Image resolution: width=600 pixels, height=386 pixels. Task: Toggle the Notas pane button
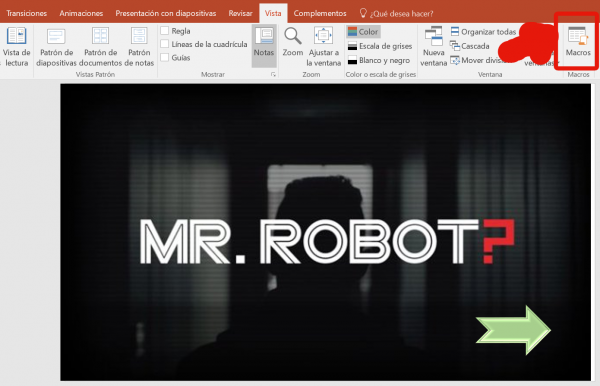(x=264, y=46)
